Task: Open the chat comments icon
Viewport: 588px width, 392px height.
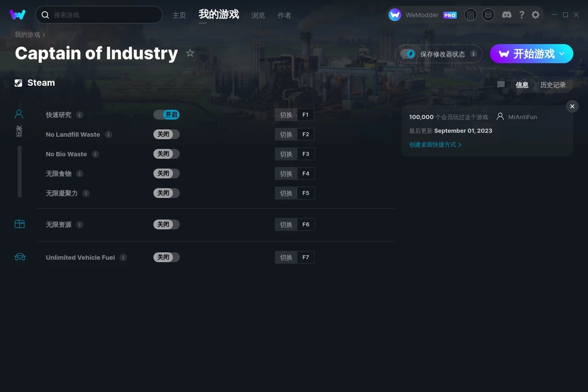Action: [x=501, y=85]
